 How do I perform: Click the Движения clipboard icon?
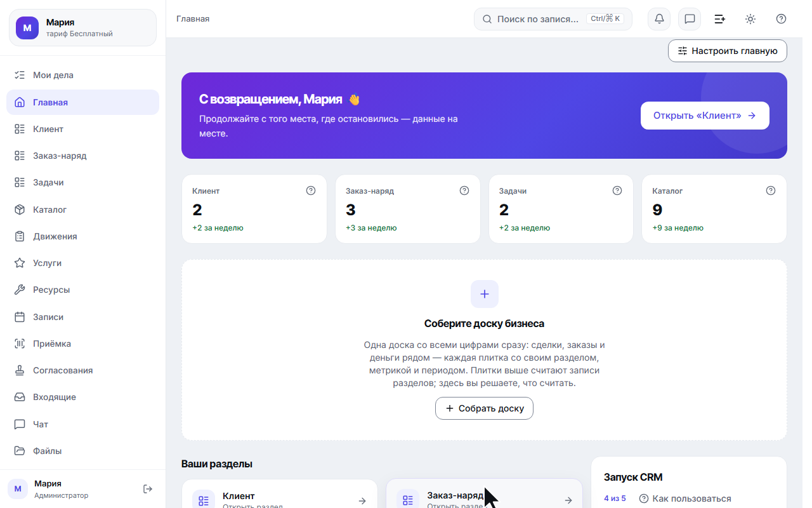(20, 236)
